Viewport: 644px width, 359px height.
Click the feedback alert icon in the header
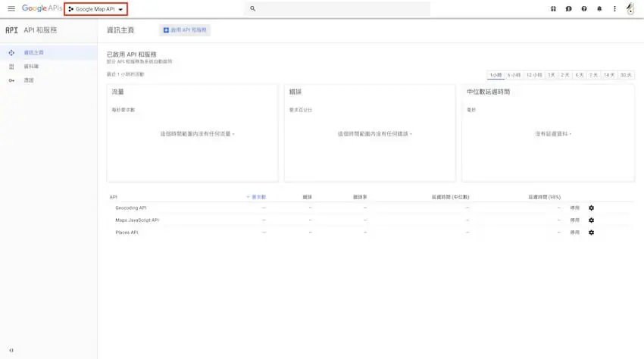point(568,8)
